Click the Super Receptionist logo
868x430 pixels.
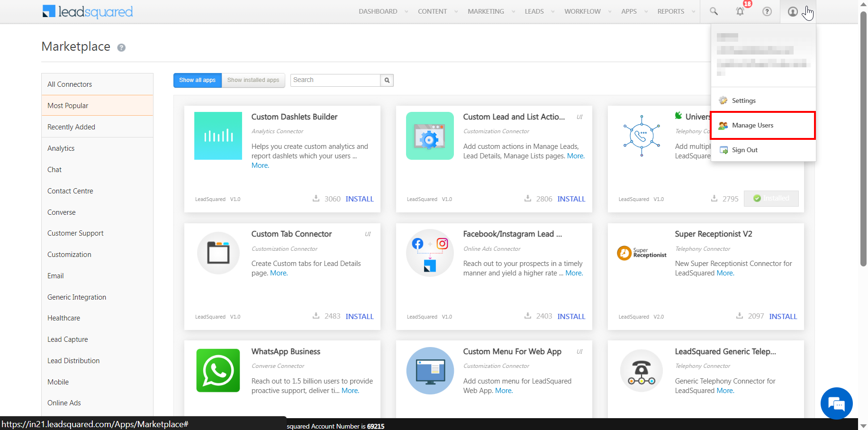(642, 253)
